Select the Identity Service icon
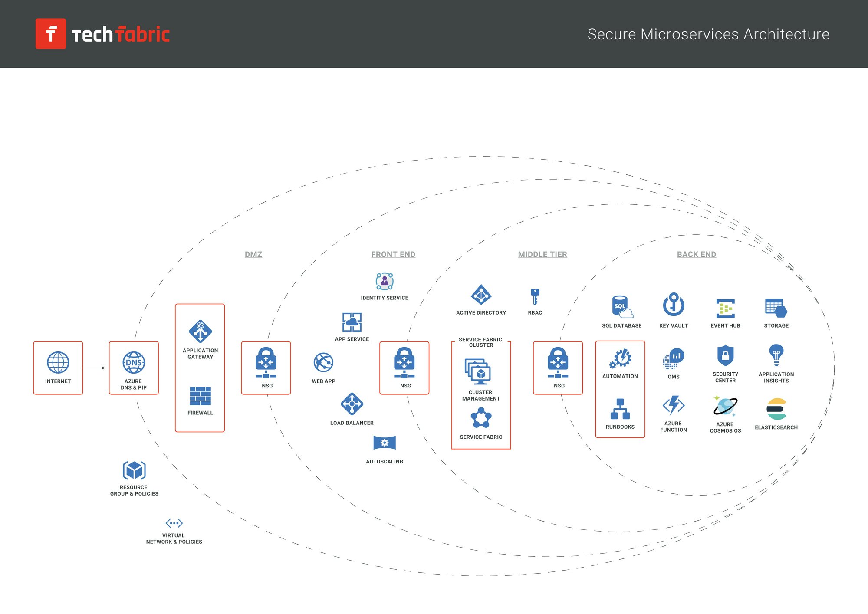This screenshot has height=614, width=868. pos(385,281)
